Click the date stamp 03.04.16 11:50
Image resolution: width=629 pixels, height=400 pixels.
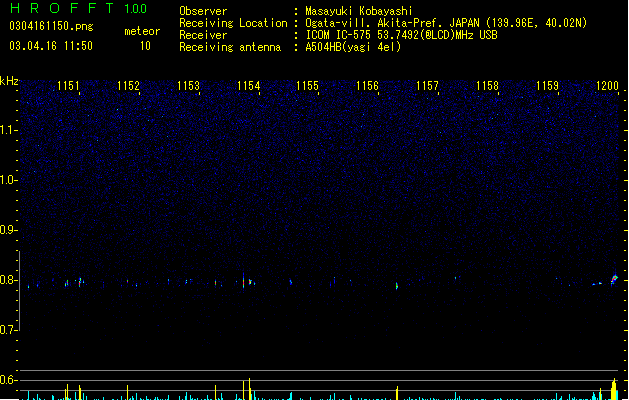pyautogui.click(x=51, y=46)
